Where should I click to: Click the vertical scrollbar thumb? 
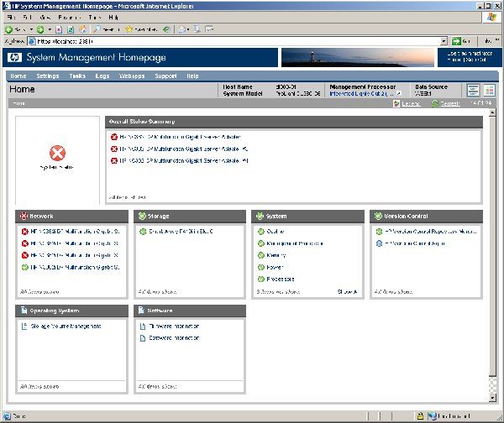(x=492, y=247)
